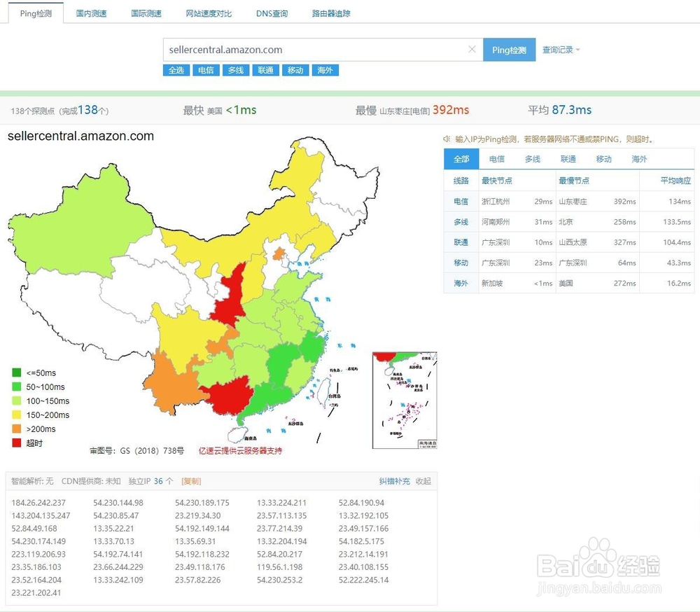Select 电信 tab in results table

point(496,159)
